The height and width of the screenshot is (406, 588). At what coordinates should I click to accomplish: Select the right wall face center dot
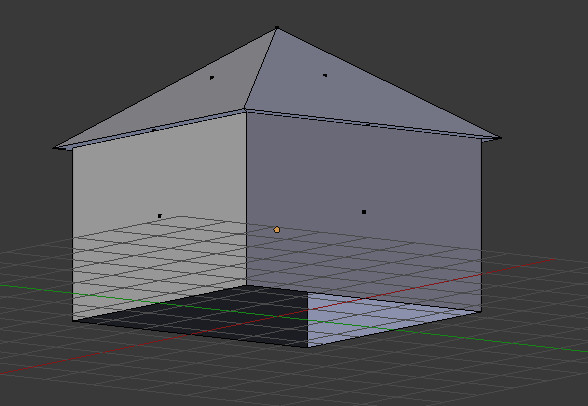pyautogui.click(x=364, y=212)
